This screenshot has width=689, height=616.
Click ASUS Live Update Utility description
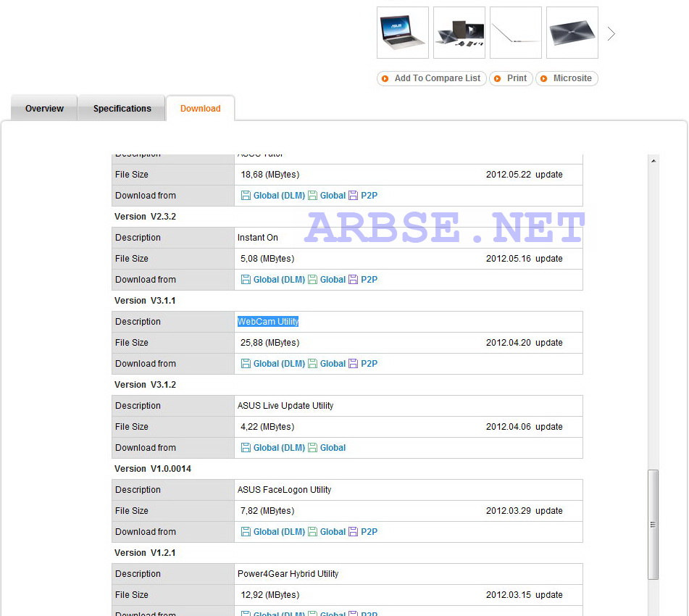coord(285,405)
